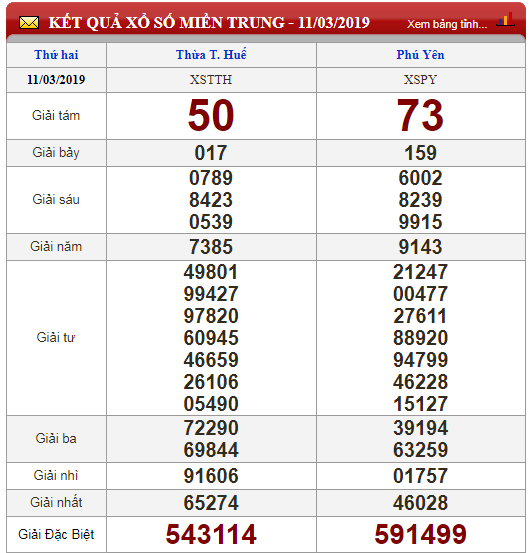Select Giải nhì number '91606'
Image resolution: width=529 pixels, height=553 pixels.
(211, 476)
